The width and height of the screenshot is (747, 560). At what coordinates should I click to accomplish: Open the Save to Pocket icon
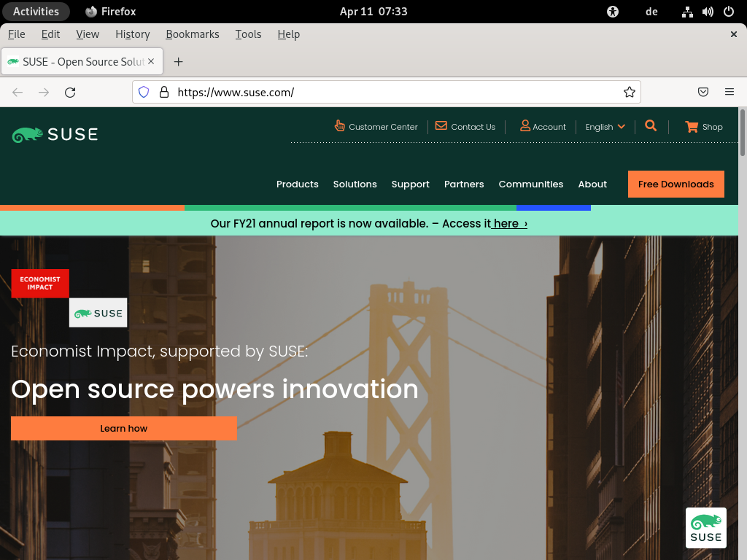click(703, 92)
